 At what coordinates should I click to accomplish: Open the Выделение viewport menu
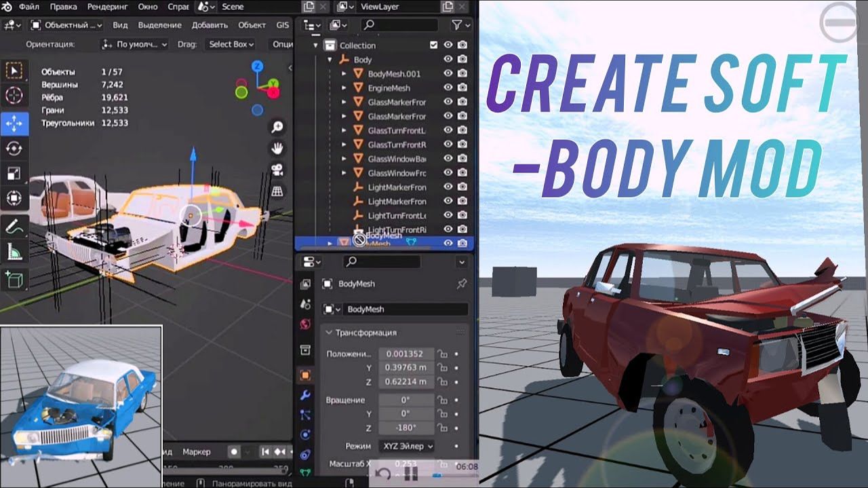159,25
